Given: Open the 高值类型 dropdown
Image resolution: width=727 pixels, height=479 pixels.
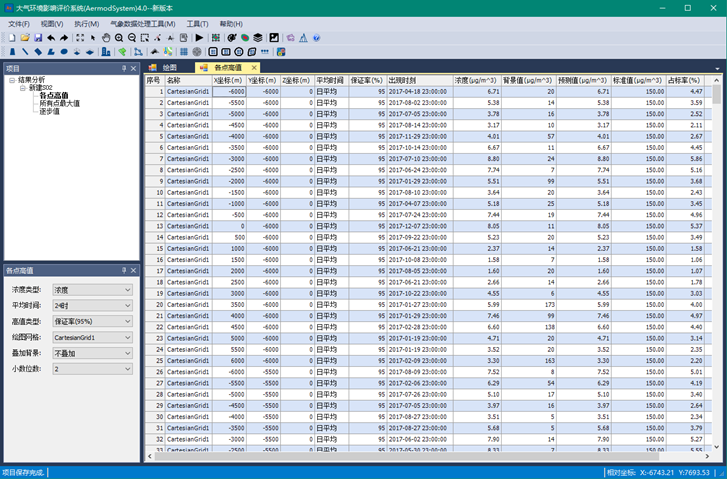Looking at the screenshot, I should tap(92, 322).
